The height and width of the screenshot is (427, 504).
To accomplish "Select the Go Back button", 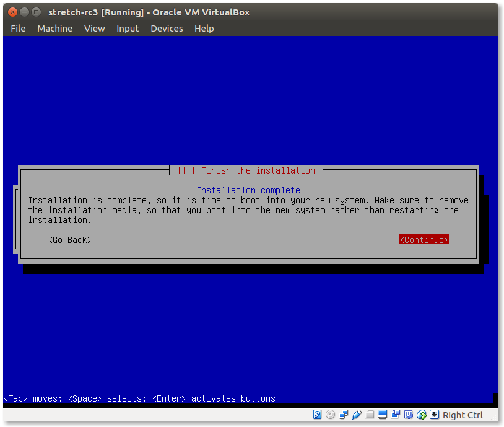I will (70, 240).
